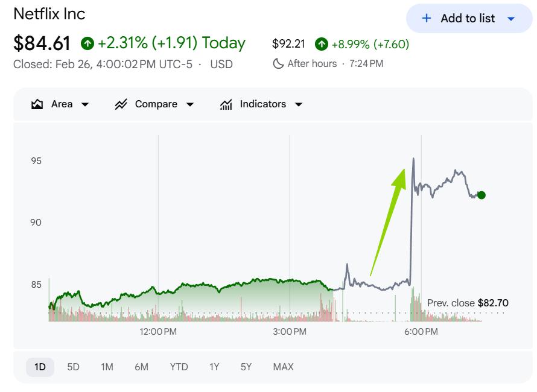Click the plus icon on Add to list
Viewport: 537px width, 392px height.
point(427,18)
